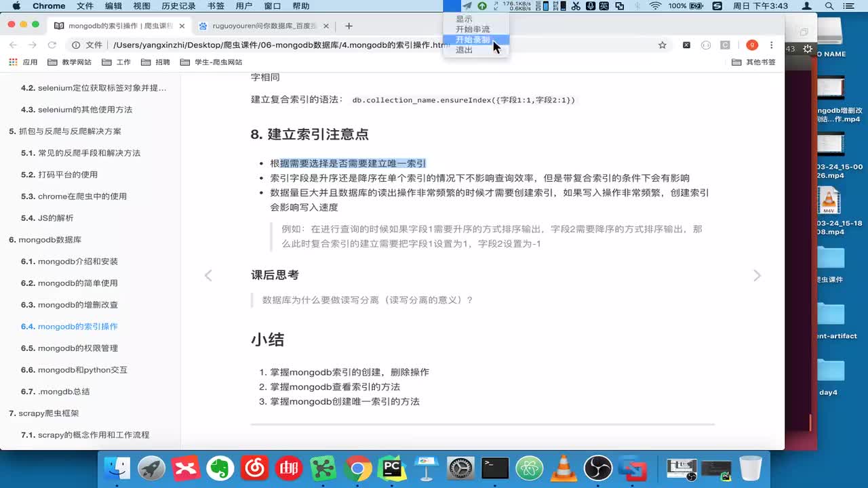Open the Trash in the dock
Screen dimensions: 868x488
(751, 468)
